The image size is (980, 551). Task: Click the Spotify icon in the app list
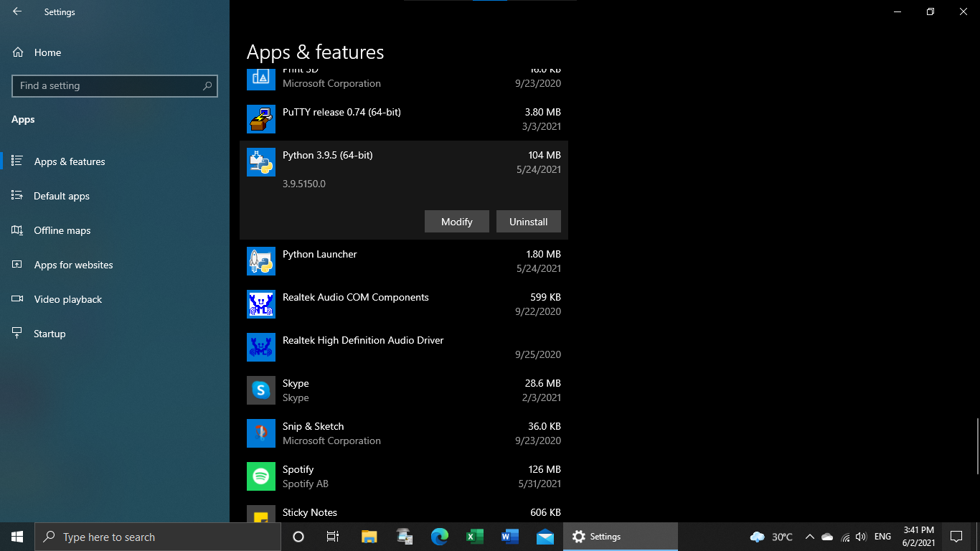click(260, 476)
